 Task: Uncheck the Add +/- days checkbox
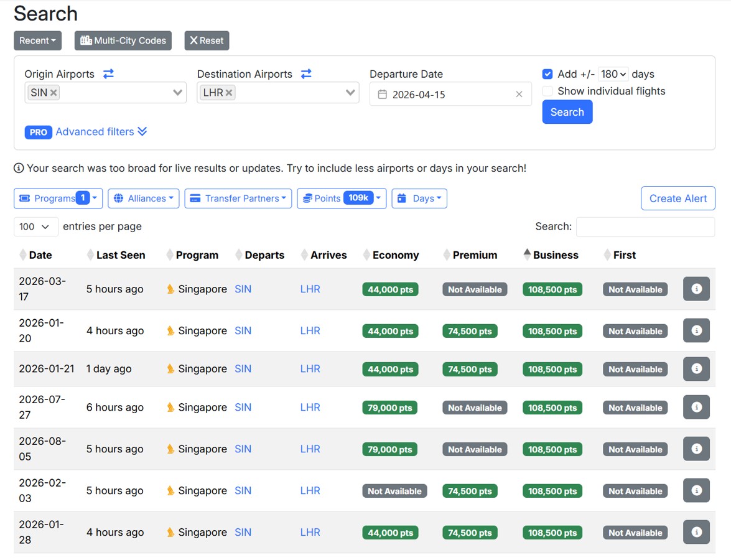click(x=547, y=74)
